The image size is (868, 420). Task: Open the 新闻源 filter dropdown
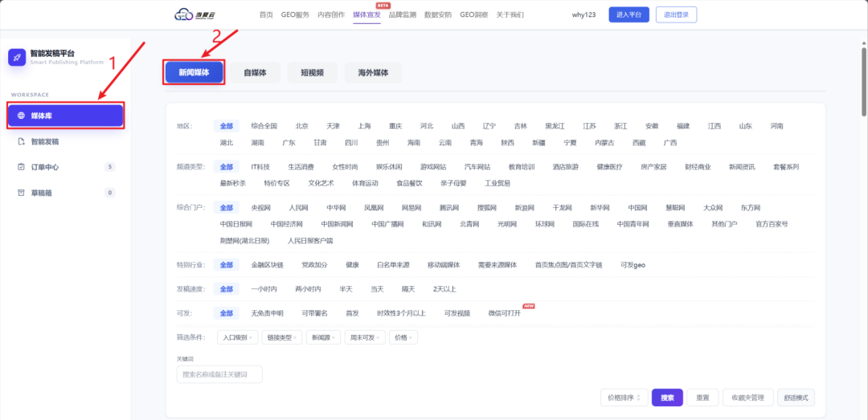323,337
